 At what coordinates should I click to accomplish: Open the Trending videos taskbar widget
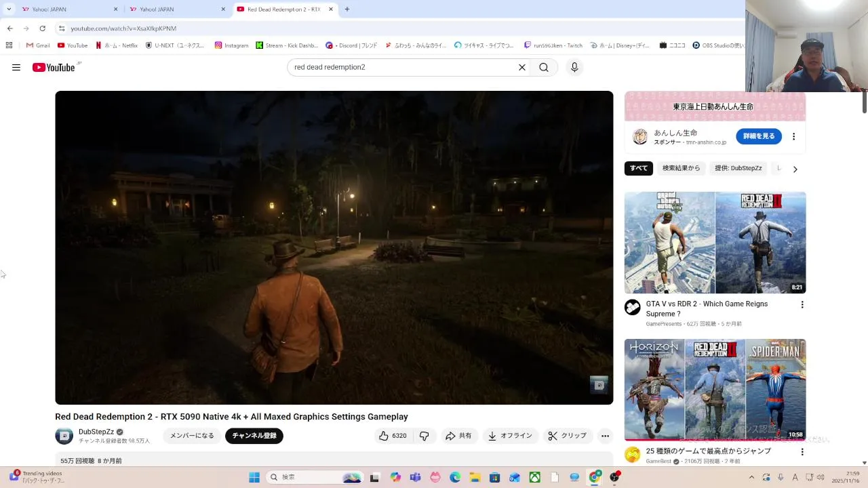tap(38, 477)
